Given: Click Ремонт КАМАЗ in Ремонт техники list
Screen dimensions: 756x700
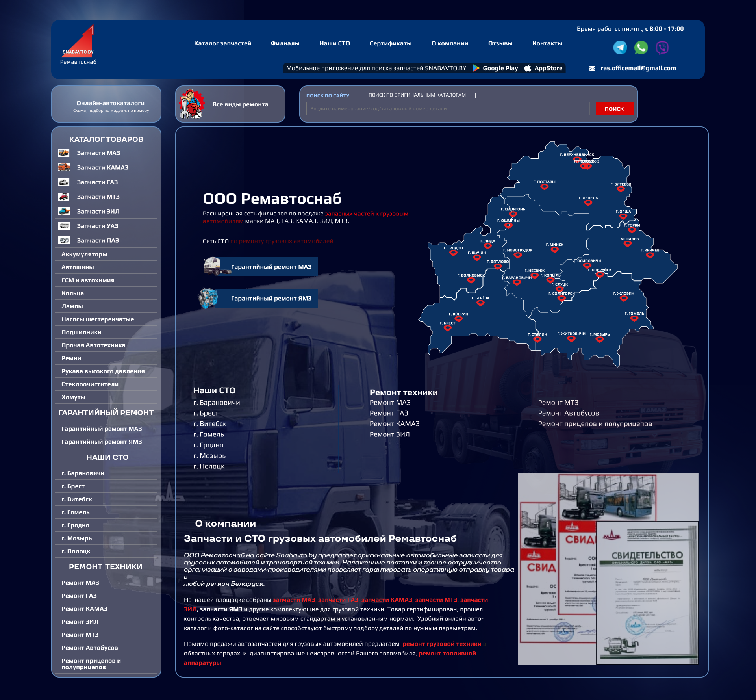Looking at the screenshot, I should click(x=395, y=423).
